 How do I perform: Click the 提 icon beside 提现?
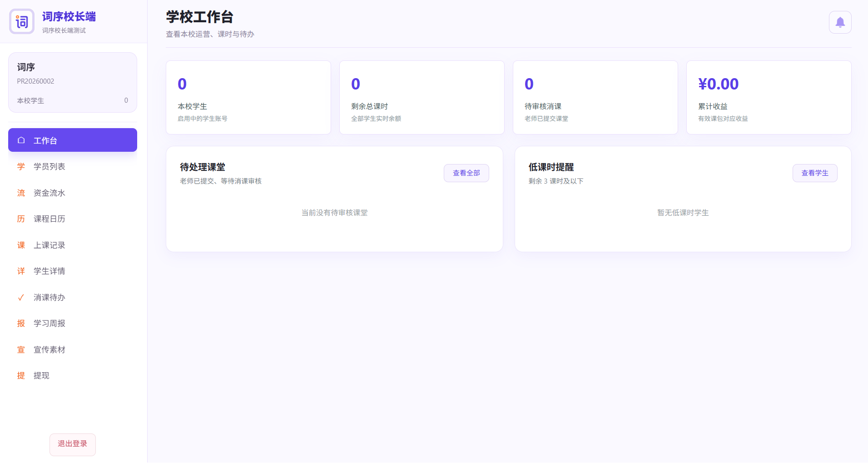pyautogui.click(x=21, y=376)
